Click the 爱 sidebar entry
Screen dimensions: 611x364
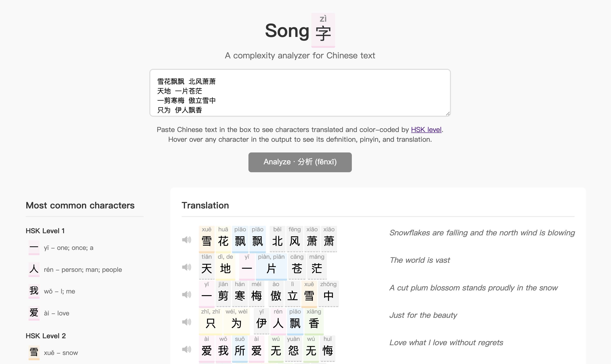point(34,313)
